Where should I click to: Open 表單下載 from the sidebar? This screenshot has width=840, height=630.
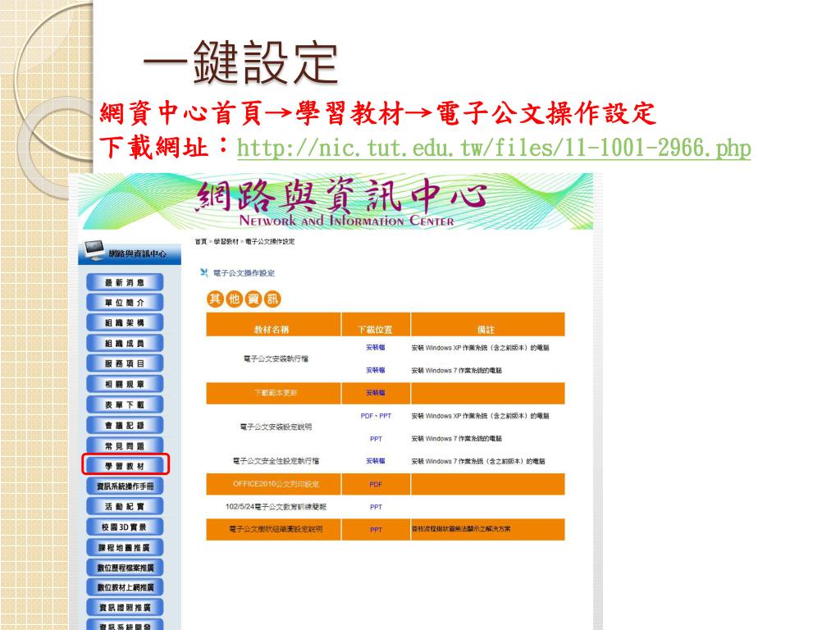(125, 405)
